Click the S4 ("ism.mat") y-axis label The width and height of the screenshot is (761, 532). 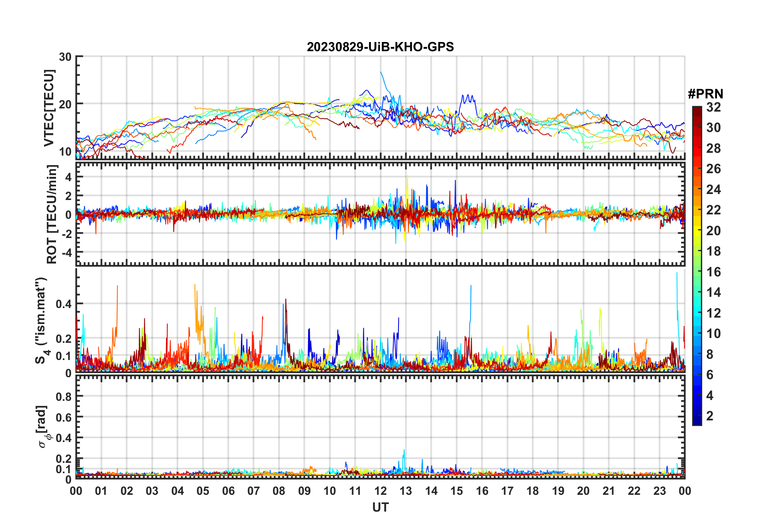42,320
